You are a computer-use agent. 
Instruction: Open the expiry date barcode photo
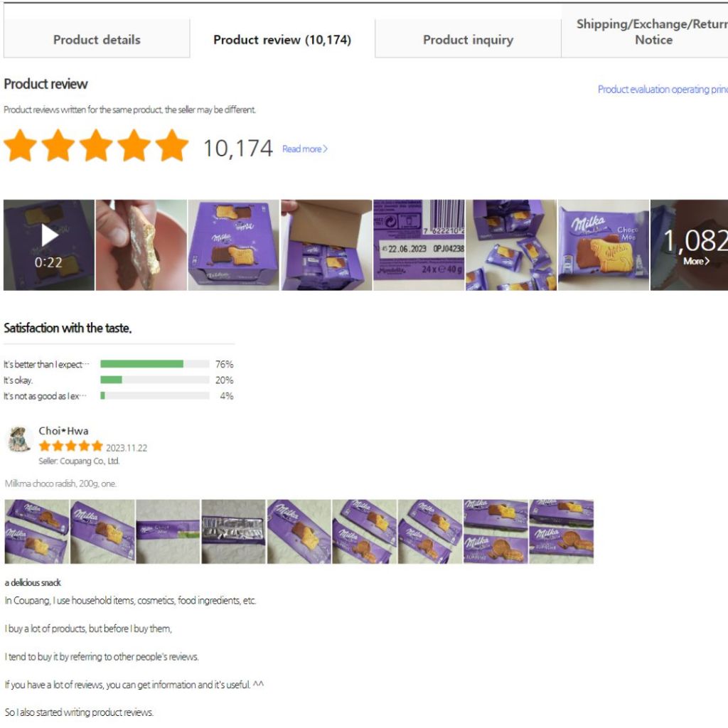[419, 245]
